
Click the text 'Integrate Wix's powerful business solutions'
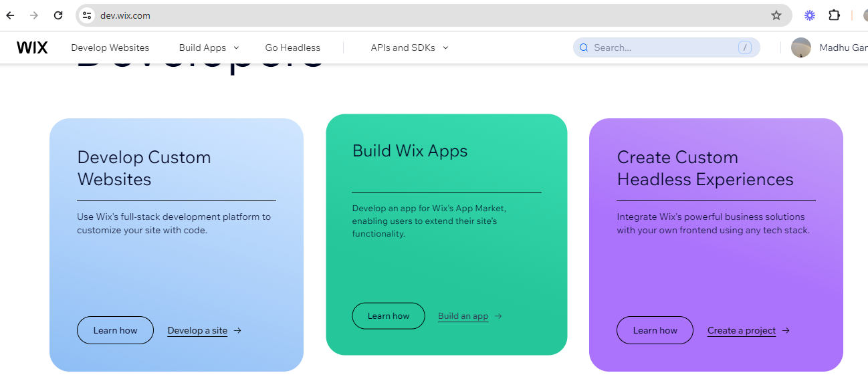click(x=711, y=217)
